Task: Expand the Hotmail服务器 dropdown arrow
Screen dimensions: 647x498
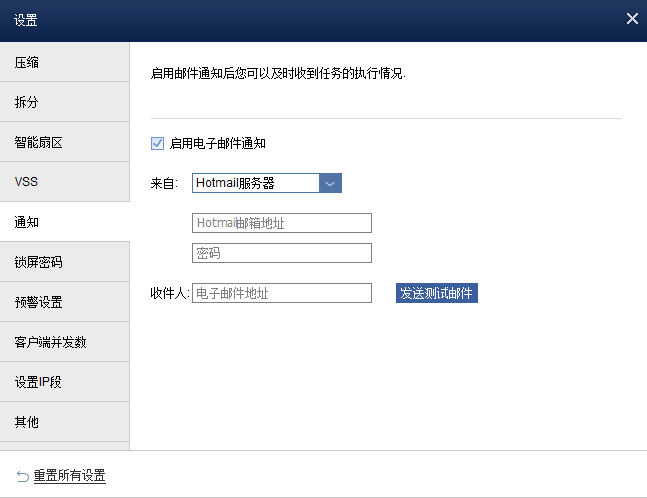Action: [x=330, y=183]
